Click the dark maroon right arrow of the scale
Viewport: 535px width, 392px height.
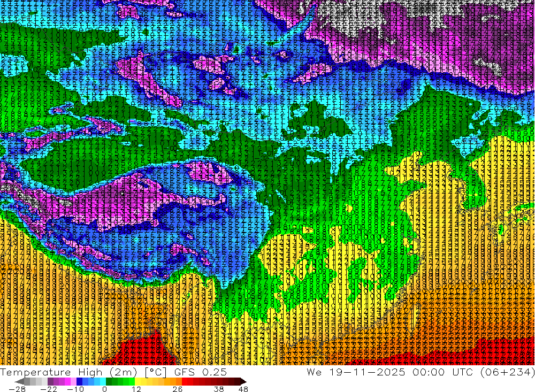[x=243, y=381]
